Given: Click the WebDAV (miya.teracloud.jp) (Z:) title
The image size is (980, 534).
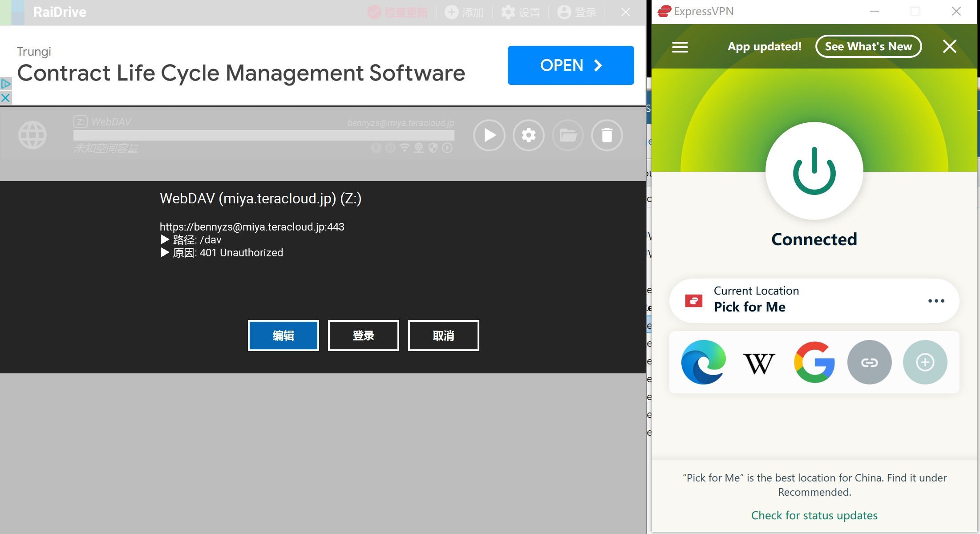Looking at the screenshot, I should (x=261, y=198).
